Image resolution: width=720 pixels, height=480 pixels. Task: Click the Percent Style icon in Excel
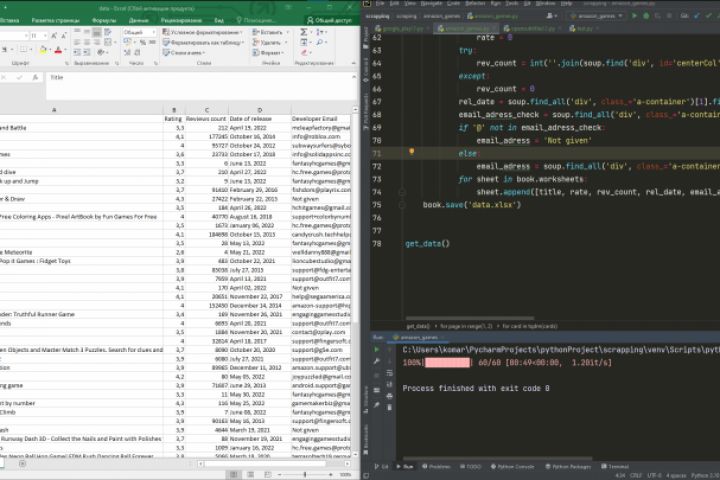click(143, 42)
